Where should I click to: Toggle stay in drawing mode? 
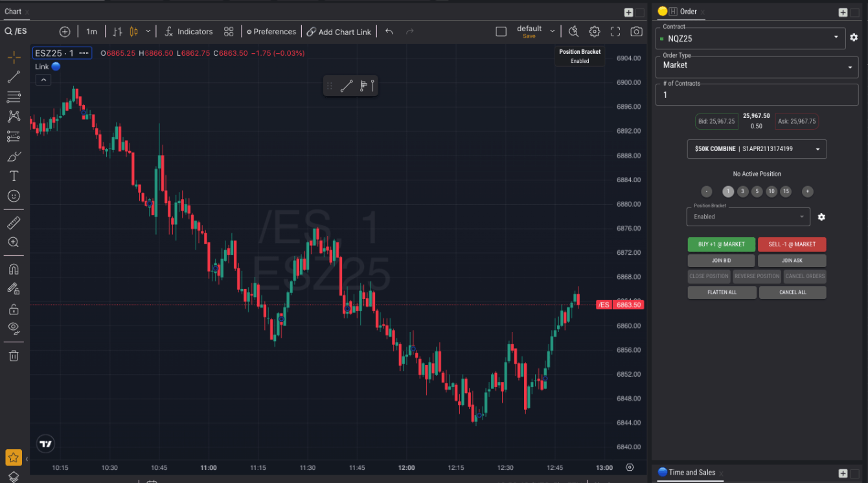coord(14,289)
